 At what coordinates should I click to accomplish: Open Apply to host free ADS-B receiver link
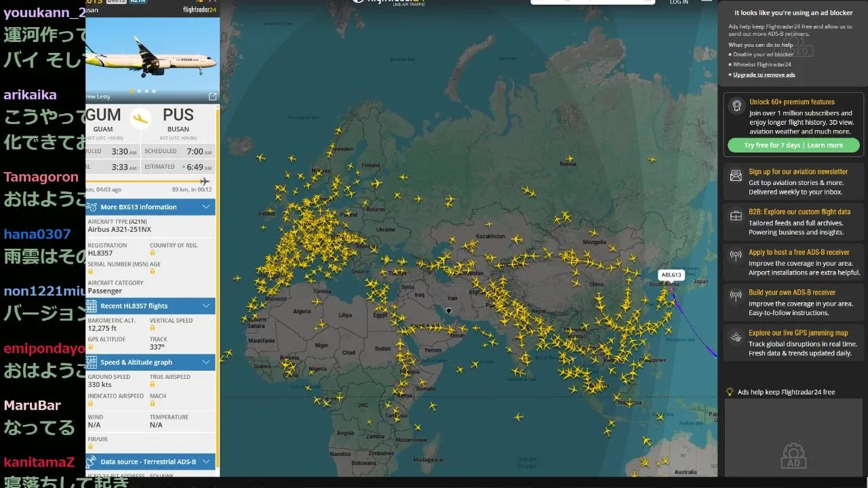click(799, 252)
